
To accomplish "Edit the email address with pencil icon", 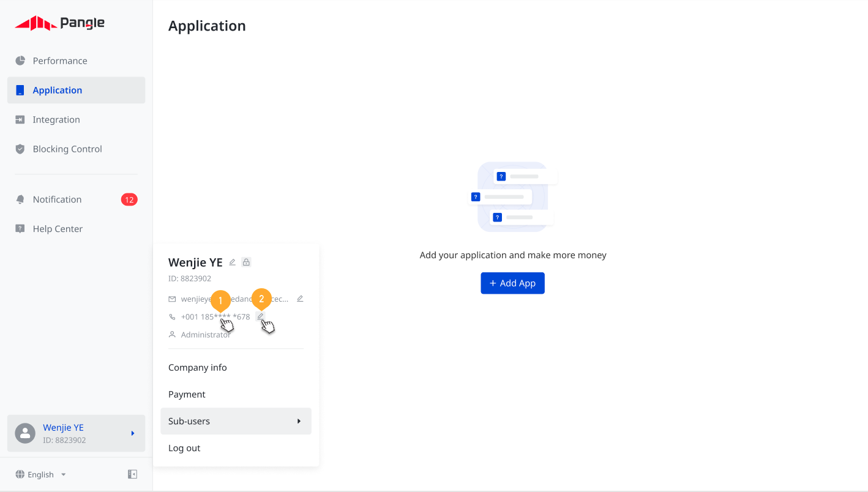I will click(300, 299).
